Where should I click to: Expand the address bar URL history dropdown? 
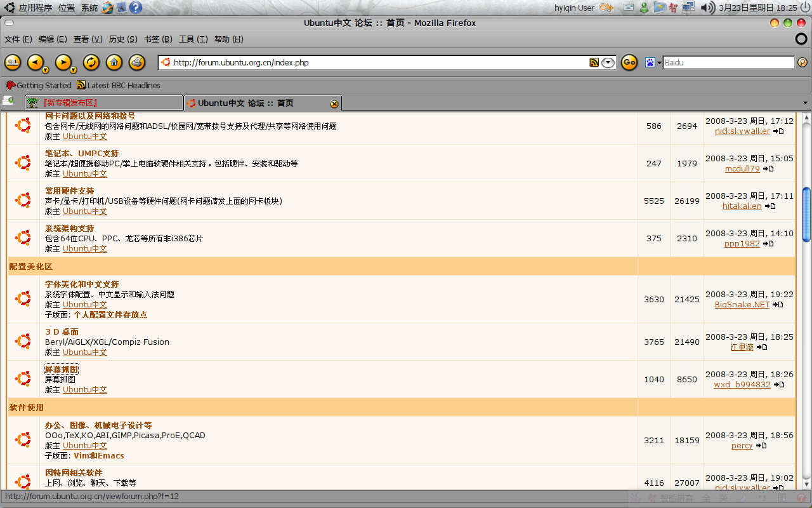608,62
